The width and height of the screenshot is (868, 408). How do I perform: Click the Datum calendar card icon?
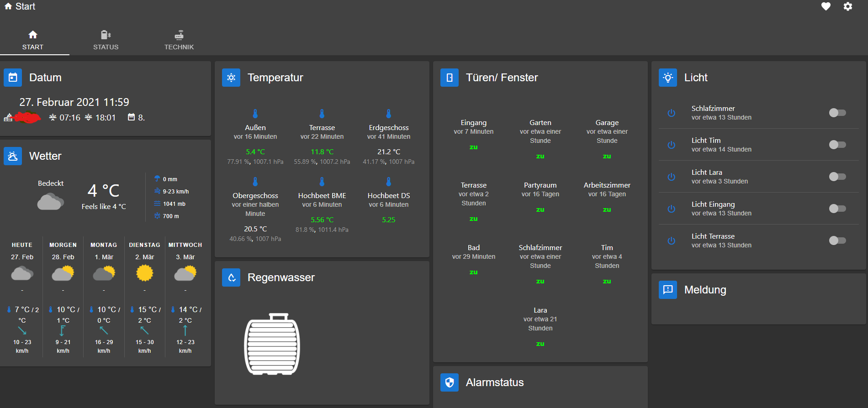13,78
